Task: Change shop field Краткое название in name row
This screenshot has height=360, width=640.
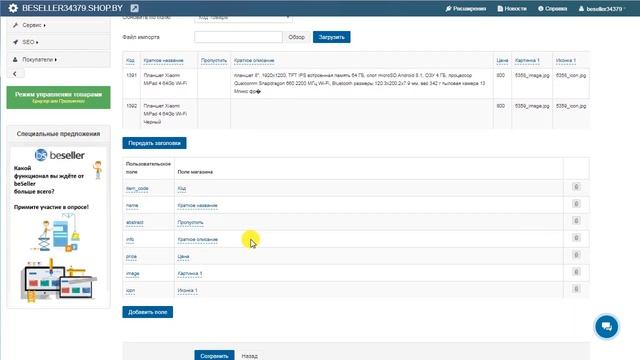Action: (x=198, y=205)
